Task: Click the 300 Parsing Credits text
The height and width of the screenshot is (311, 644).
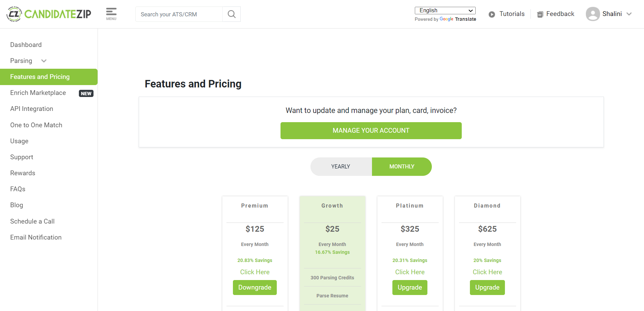Action: [x=332, y=278]
